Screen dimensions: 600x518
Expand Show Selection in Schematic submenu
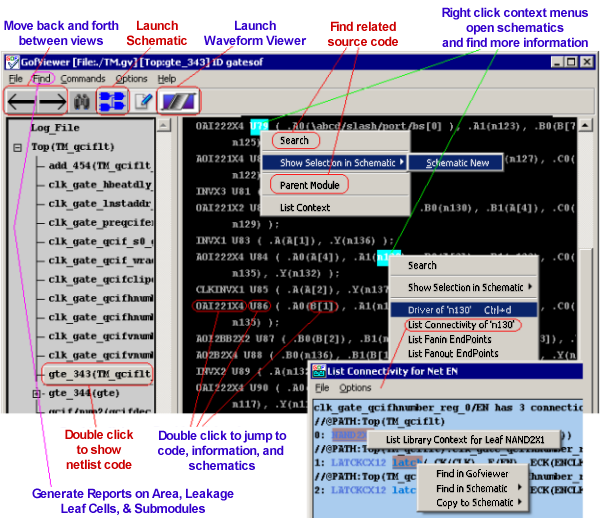coord(342,162)
